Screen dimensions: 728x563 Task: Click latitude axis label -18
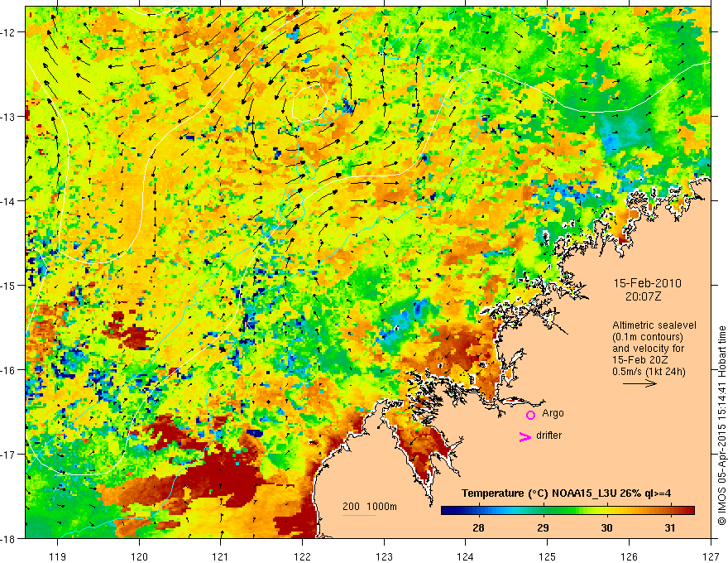(9, 539)
